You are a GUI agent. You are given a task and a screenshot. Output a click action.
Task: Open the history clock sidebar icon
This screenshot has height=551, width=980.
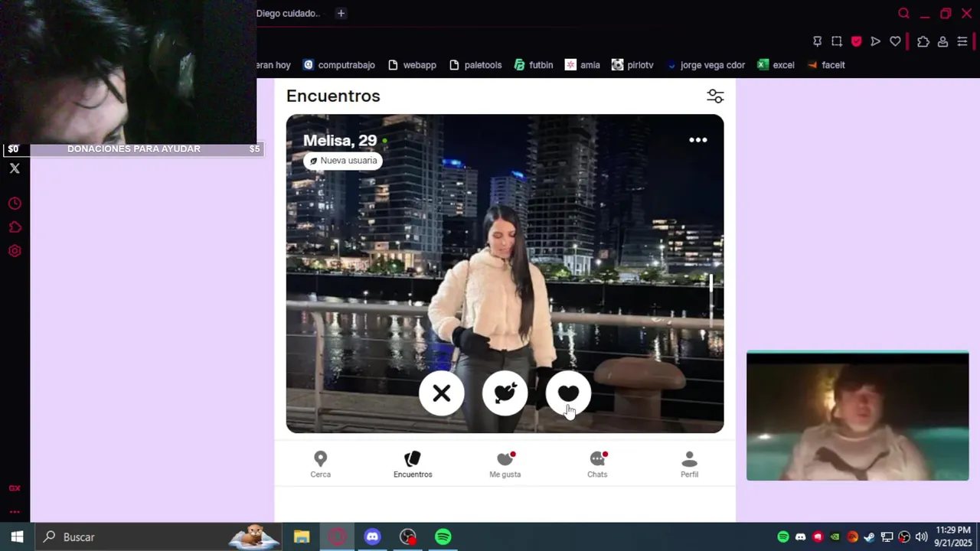tap(15, 204)
